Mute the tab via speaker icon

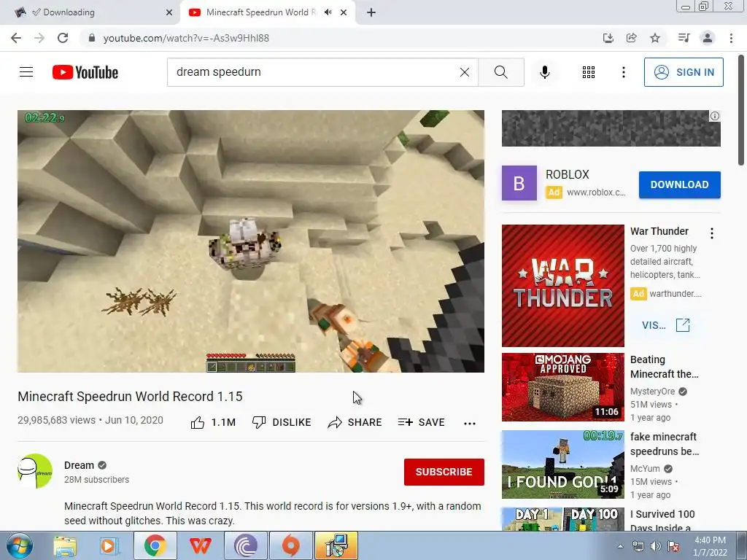(x=328, y=12)
